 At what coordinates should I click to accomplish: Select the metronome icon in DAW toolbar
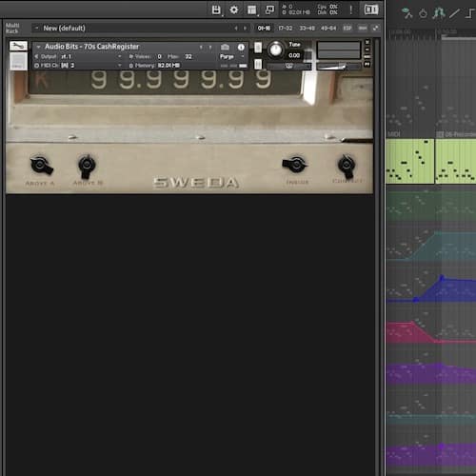423,13
